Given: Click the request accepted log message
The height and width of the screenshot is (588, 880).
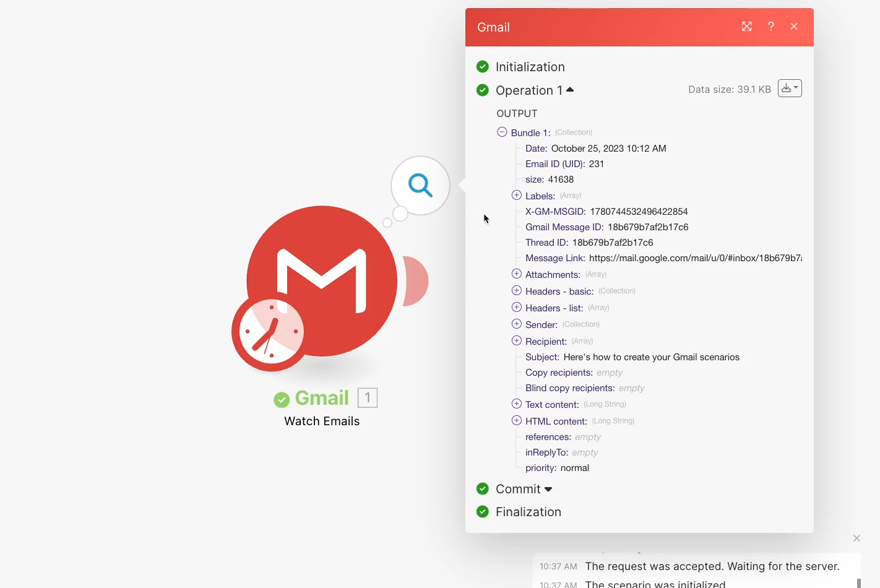Looking at the screenshot, I should (712, 566).
